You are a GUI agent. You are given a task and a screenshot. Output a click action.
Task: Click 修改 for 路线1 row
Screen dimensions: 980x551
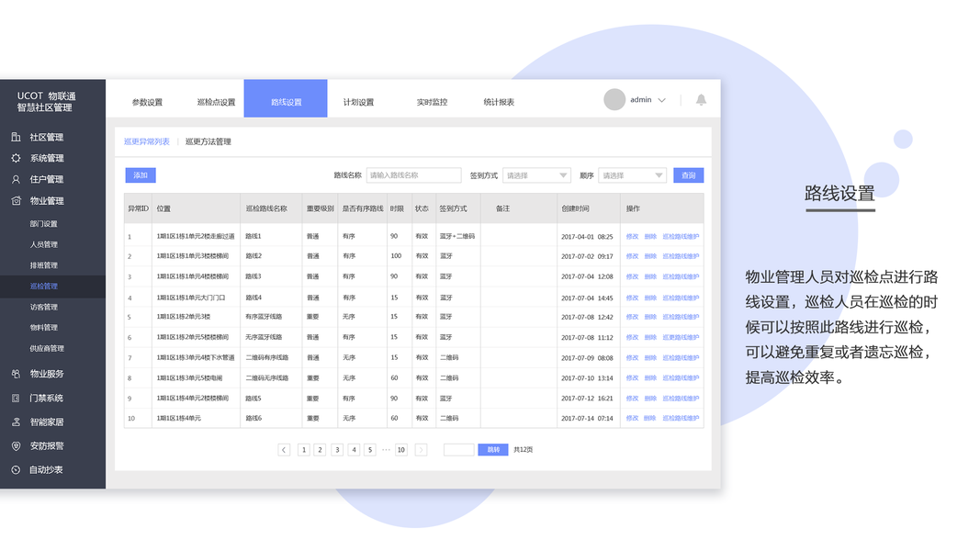click(632, 237)
